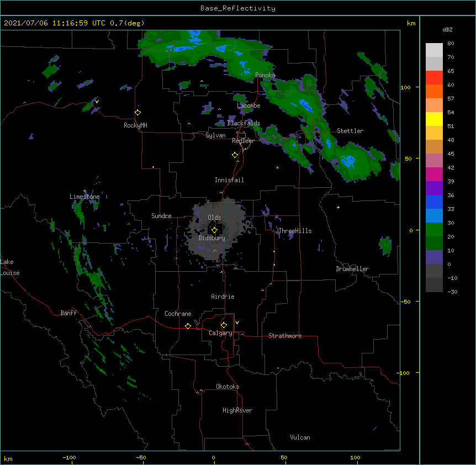476x465 pixels.
Task: Click the RedDeer city label
Action: (243, 141)
